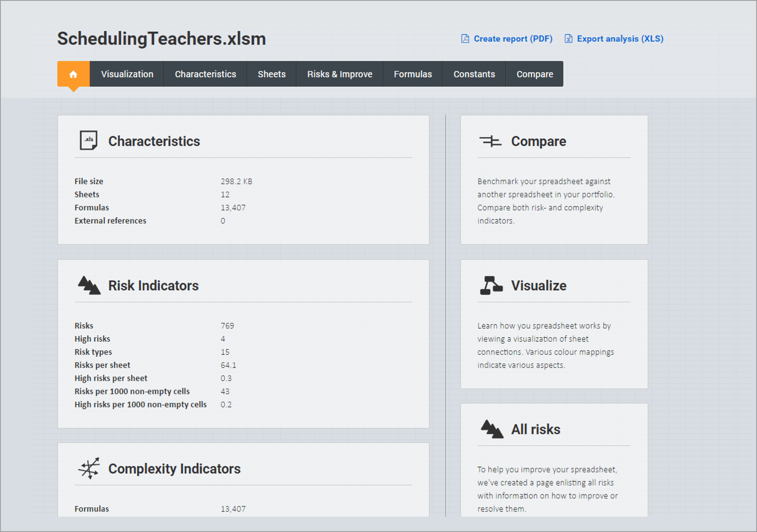Screen dimensions: 757x532
Task: Go to the Sheets tab
Action: tap(271, 74)
